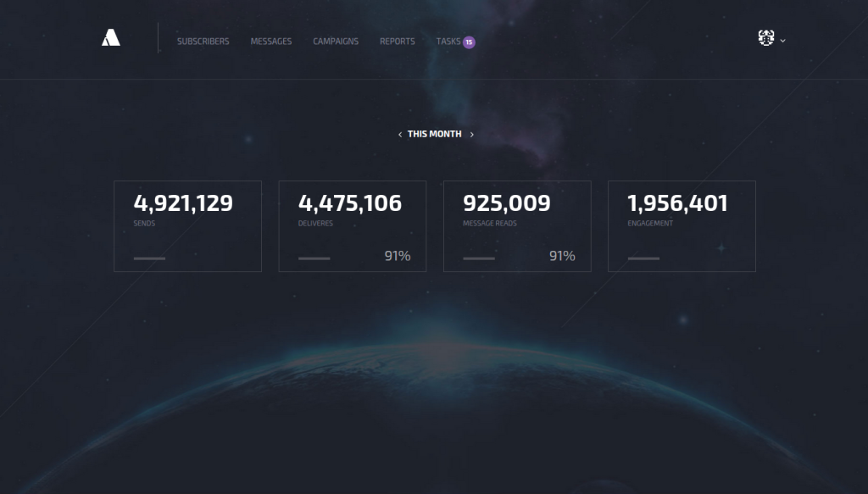This screenshot has height=494, width=868.
Task: Click the white A logo icon
Action: [111, 37]
